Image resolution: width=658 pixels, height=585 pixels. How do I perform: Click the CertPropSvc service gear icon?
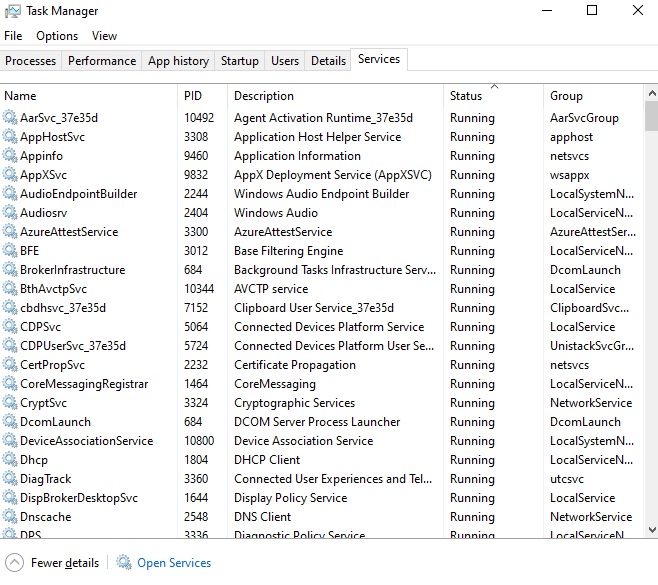click(x=10, y=364)
